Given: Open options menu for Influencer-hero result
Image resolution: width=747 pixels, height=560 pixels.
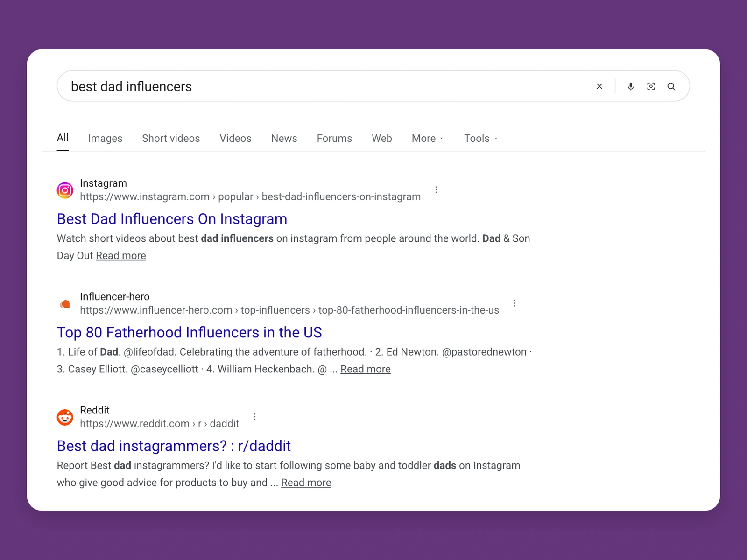Looking at the screenshot, I should [514, 303].
